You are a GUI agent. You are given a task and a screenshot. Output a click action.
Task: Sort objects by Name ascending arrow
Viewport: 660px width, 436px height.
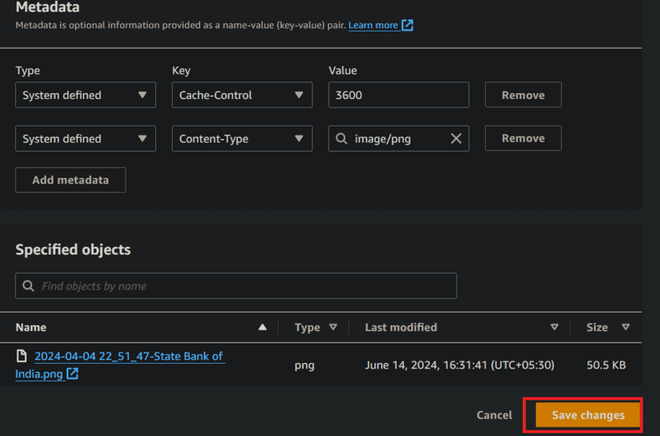262,327
